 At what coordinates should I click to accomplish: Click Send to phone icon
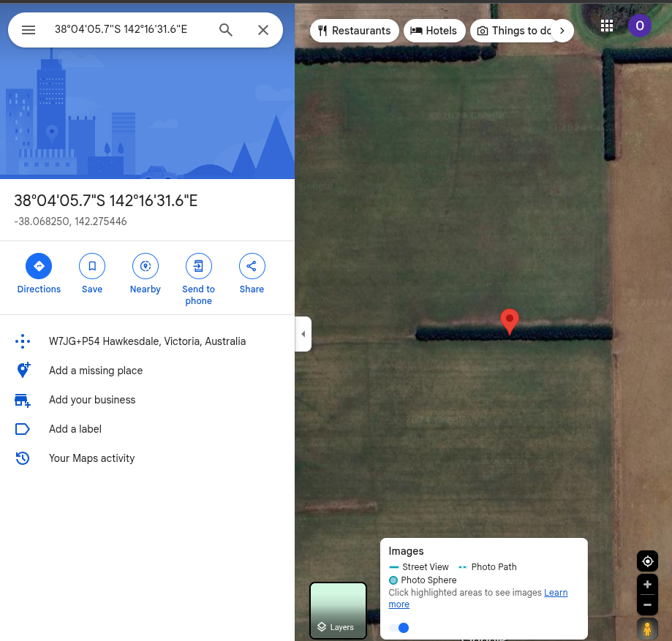198,266
